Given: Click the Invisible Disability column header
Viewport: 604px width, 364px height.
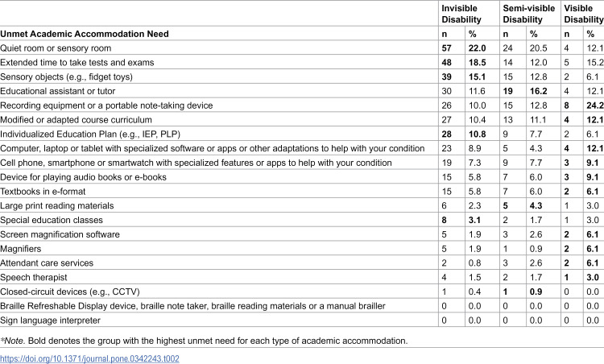Looking at the screenshot, I should click(x=461, y=14).
